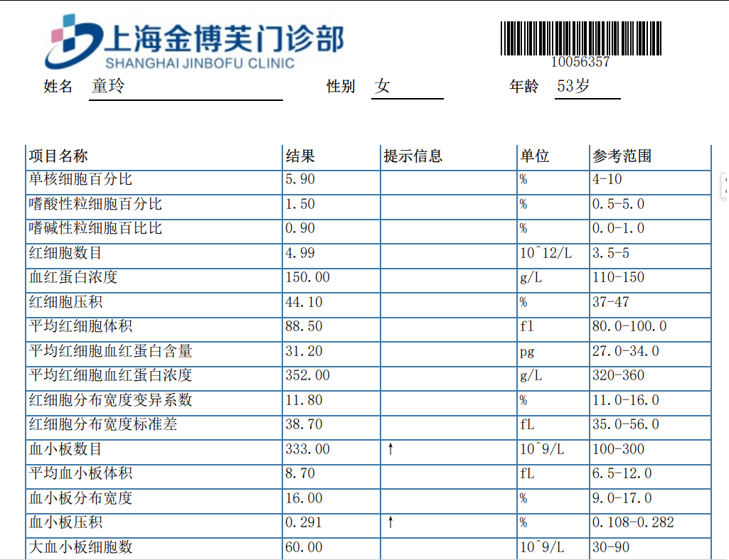Click the partially visible side handle at right edge
Viewport: 729px width, 560px height.
(725, 185)
